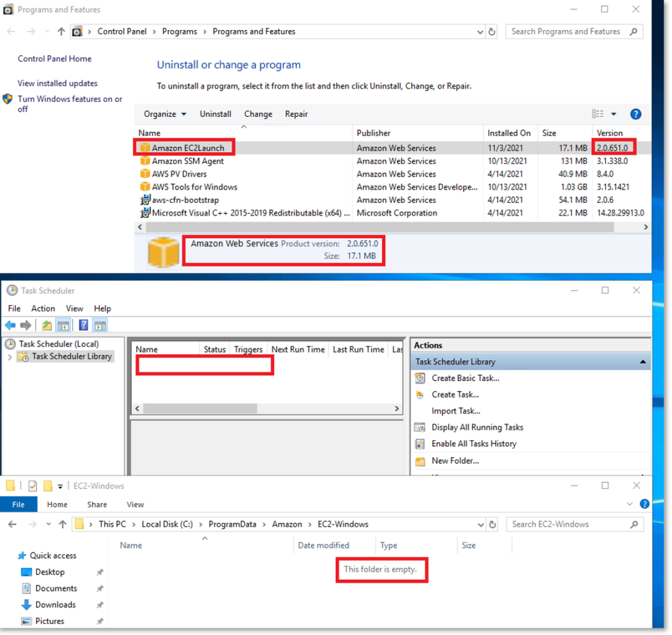
Task: Open Explorer quick access toolbar customize dropdown
Action: [60, 486]
